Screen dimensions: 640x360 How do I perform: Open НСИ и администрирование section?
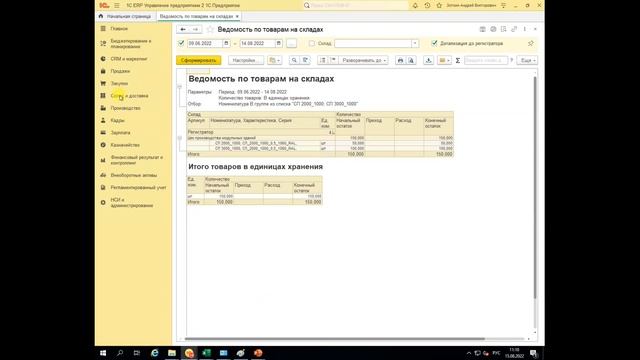pos(131,202)
